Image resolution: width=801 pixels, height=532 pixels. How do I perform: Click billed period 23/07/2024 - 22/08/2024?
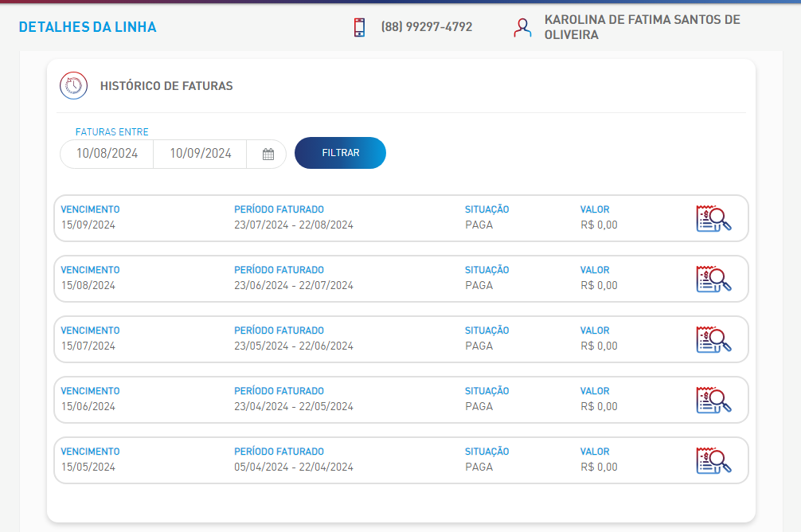[294, 225]
